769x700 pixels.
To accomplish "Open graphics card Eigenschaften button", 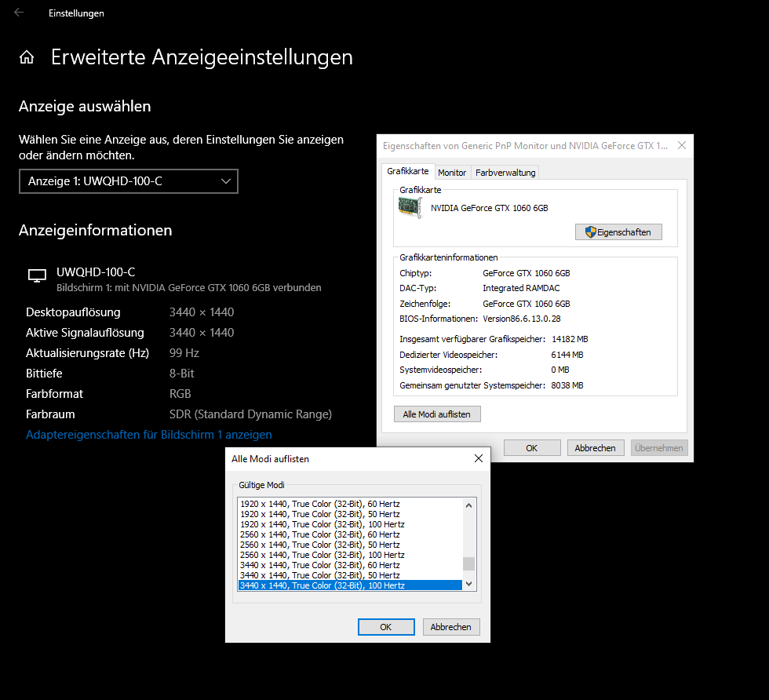I will (x=618, y=232).
